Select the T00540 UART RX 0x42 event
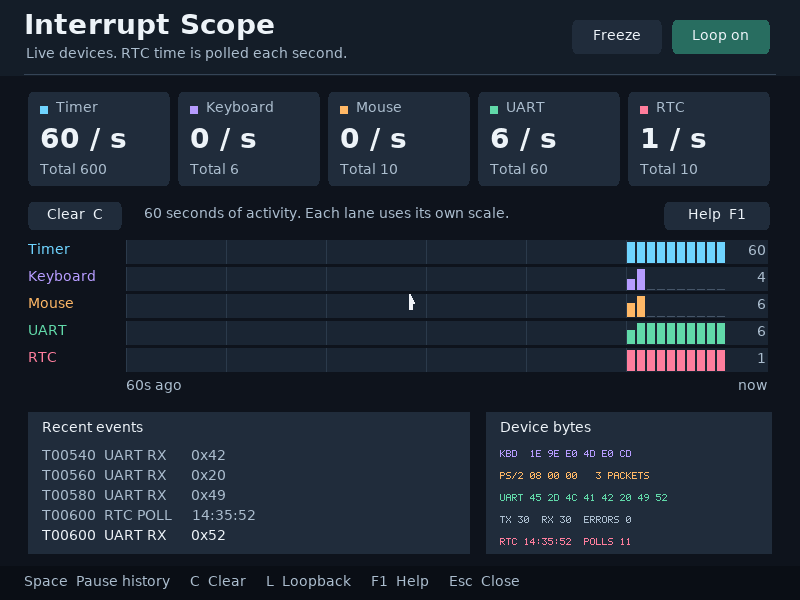This screenshot has height=600, width=800. 134,455
